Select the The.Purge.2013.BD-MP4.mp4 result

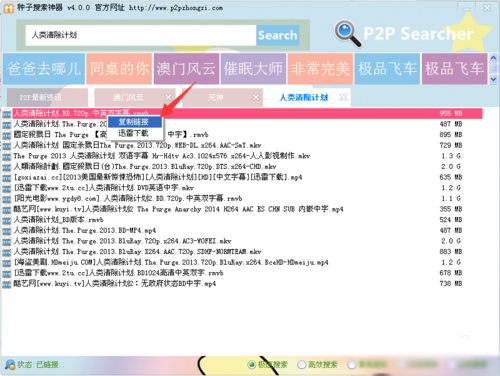(85, 230)
